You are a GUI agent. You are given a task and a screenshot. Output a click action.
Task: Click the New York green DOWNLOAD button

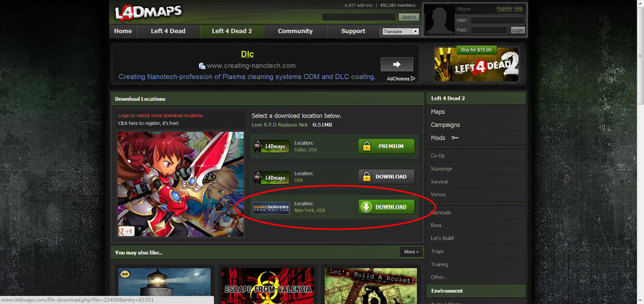(387, 207)
